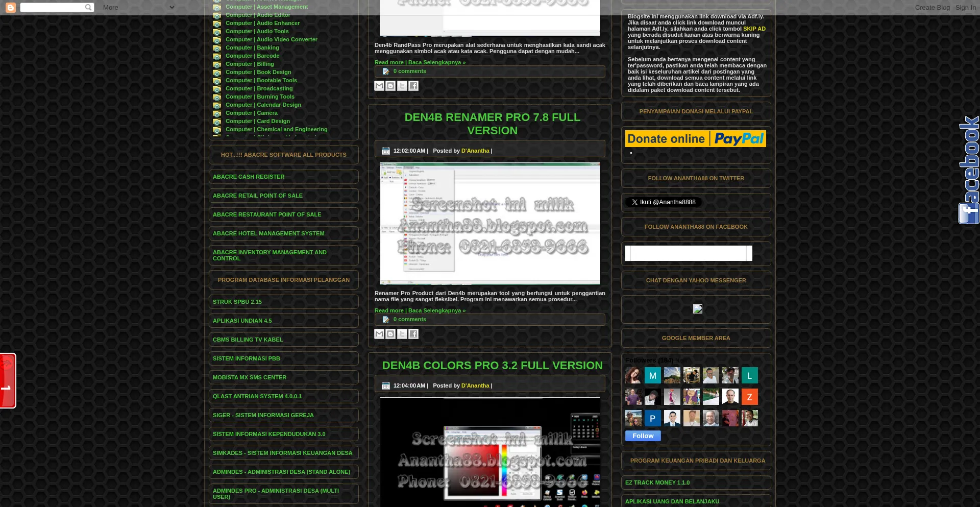Share Renamer Pro post with BlogThis icon
Viewport: 980px width, 507px height.
coord(390,334)
